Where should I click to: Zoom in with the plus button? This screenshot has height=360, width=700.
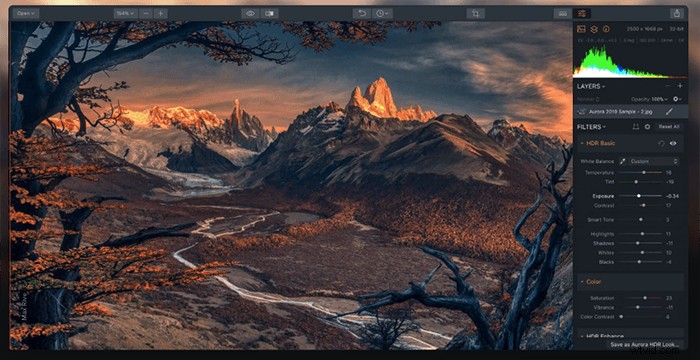pyautogui.click(x=160, y=13)
